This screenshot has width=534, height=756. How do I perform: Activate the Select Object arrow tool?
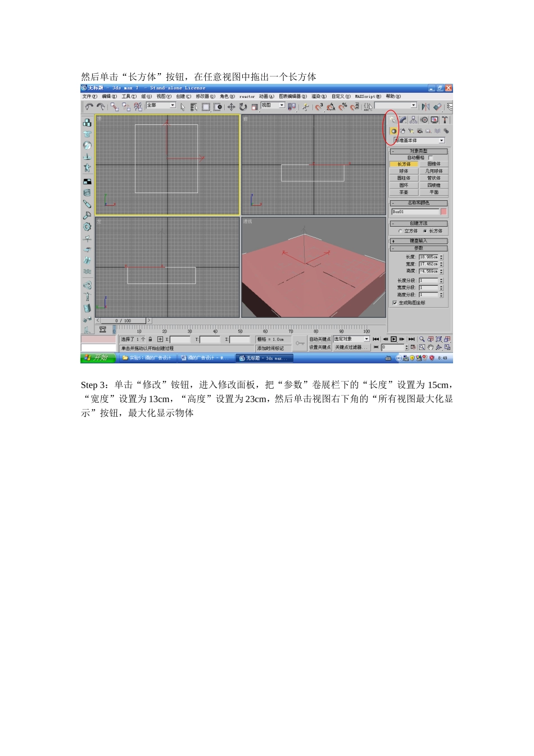pos(183,107)
